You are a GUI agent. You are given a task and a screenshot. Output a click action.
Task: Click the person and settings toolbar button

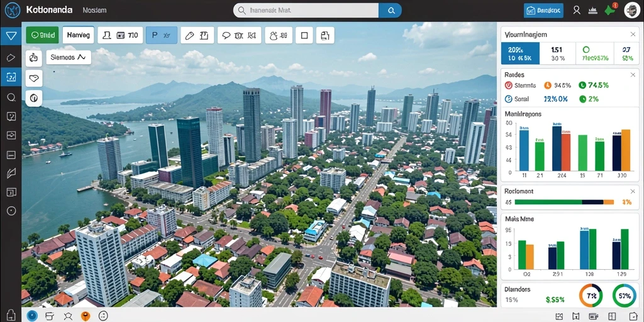coord(279,35)
